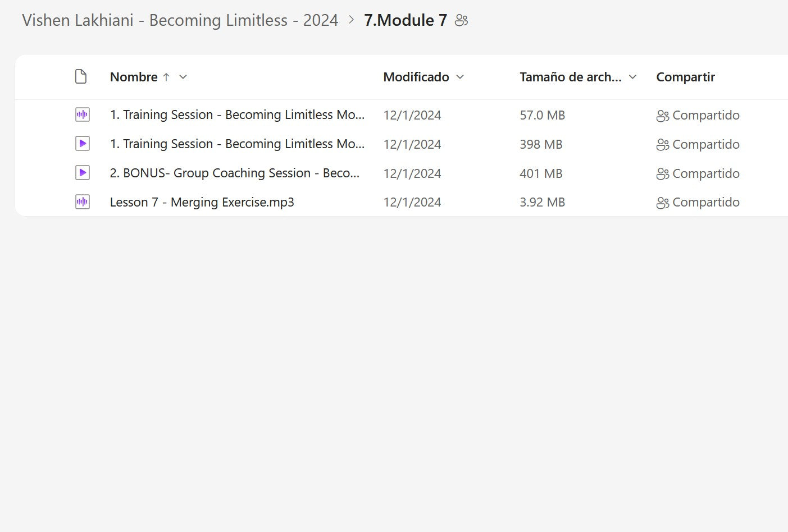Click Compartido status for the 401 MB file
The height and width of the screenshot is (532, 788).
[705, 174]
